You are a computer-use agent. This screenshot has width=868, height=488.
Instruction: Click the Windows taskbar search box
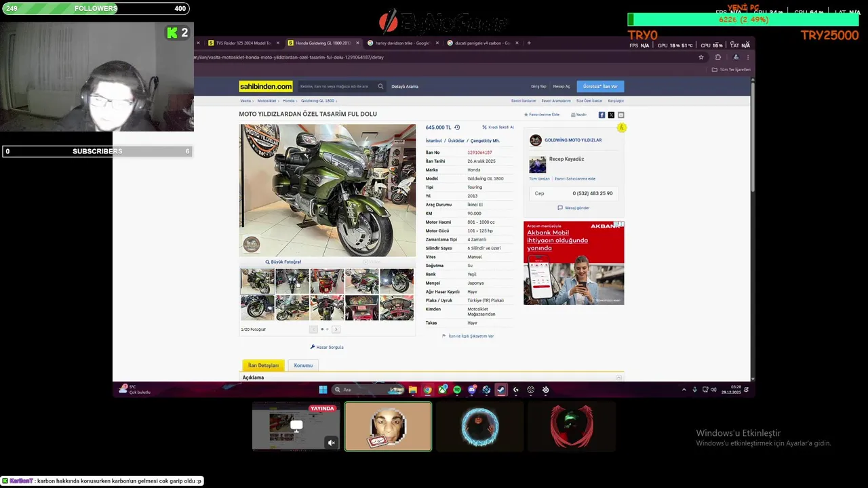[x=369, y=390]
